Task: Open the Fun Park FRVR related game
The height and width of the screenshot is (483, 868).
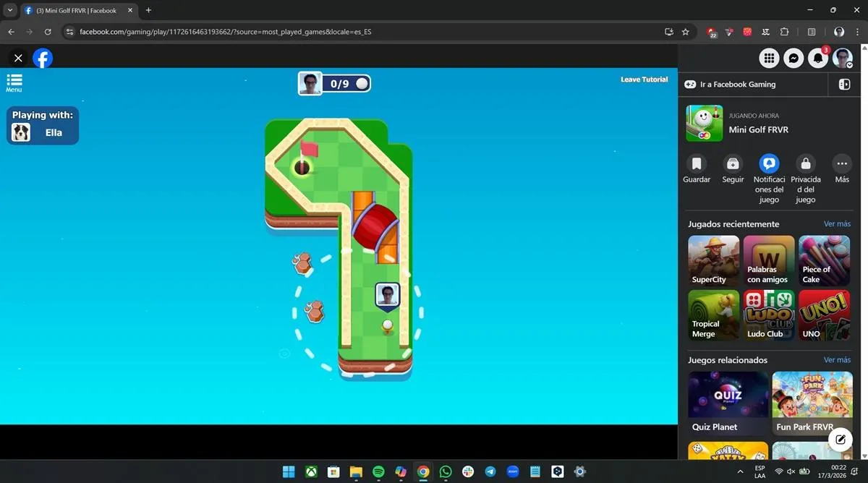Action: click(812, 403)
